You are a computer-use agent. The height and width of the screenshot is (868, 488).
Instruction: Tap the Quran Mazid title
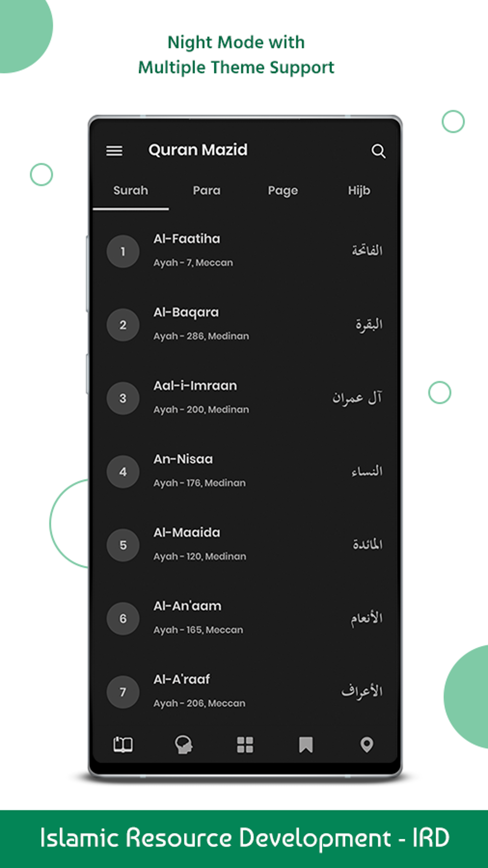[x=198, y=149]
